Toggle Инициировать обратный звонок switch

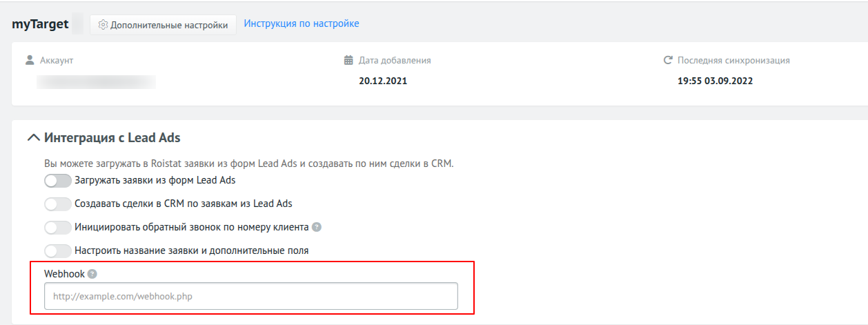click(58, 227)
